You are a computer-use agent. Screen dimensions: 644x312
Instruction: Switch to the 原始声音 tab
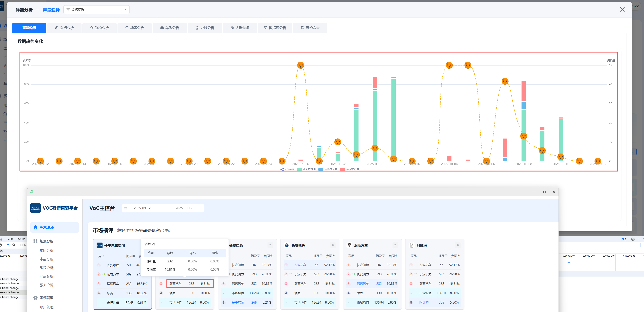click(310, 28)
